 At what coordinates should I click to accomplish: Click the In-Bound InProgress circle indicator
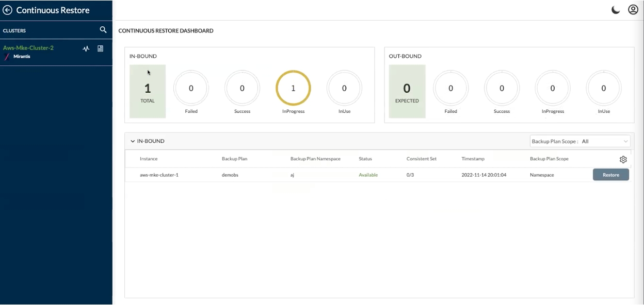(293, 88)
